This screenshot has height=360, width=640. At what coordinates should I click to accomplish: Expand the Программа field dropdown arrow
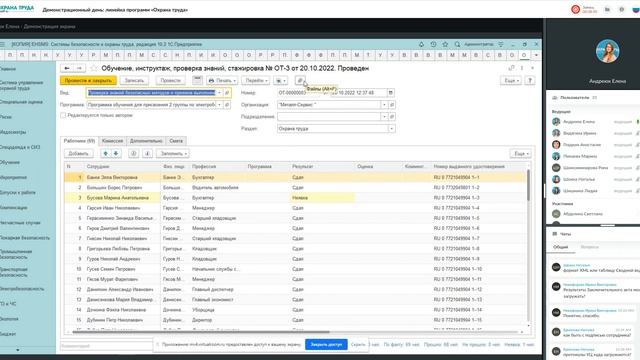click(220, 105)
